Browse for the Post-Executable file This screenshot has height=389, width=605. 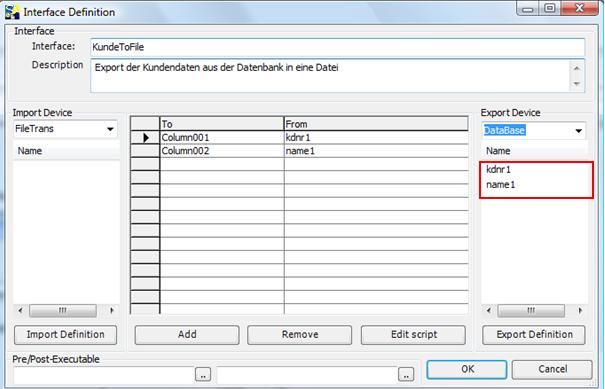tap(406, 374)
